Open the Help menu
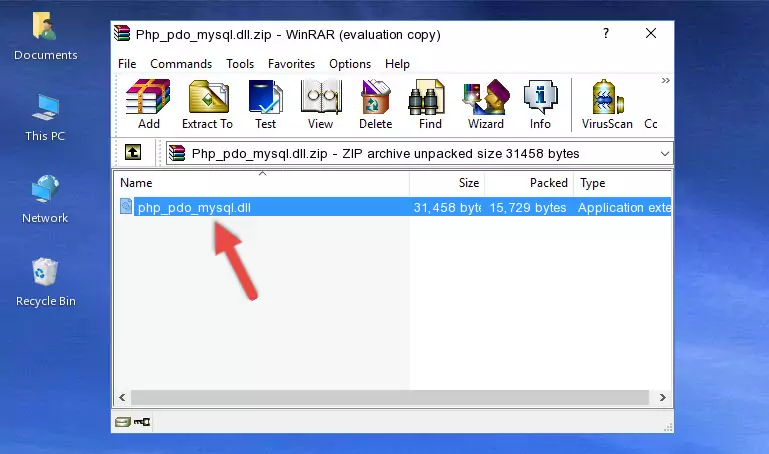Viewport: 769px width, 454px height. click(x=397, y=64)
